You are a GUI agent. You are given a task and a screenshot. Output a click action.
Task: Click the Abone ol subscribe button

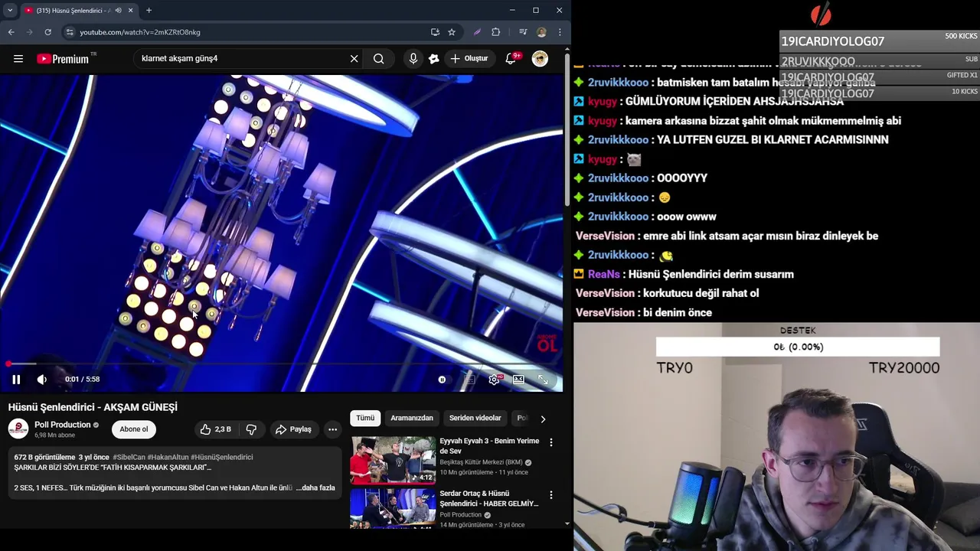tap(134, 429)
